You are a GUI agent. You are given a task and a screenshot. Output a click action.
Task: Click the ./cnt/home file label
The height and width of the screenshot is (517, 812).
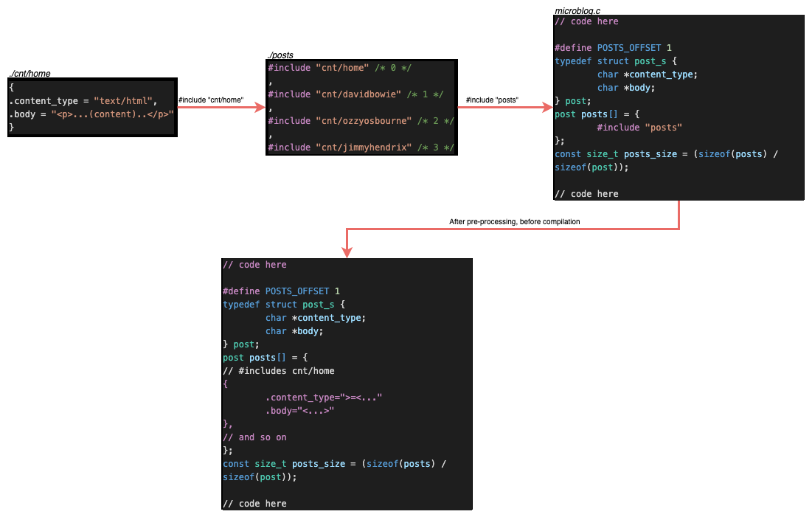coord(30,74)
